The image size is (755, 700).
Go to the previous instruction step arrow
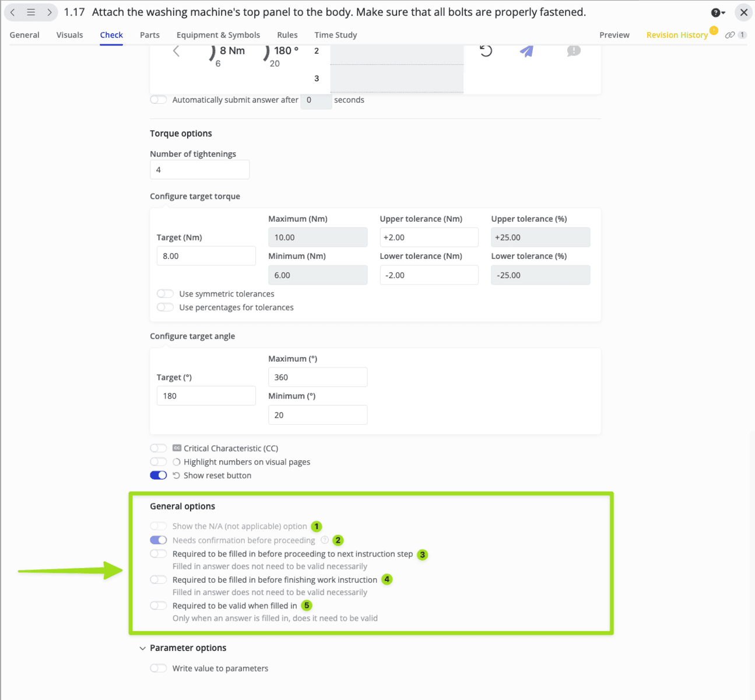[x=13, y=12]
